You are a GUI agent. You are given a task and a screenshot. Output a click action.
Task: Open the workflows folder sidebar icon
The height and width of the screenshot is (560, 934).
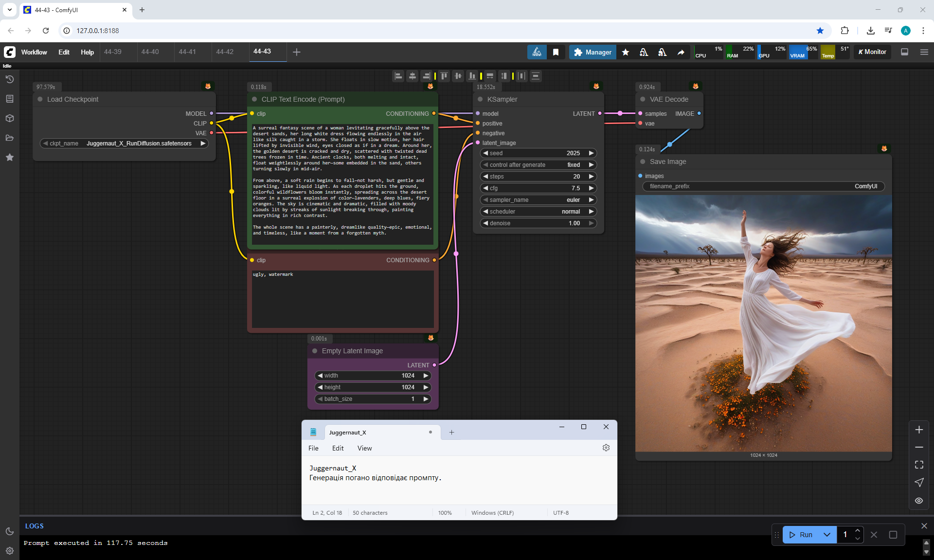[x=10, y=138]
